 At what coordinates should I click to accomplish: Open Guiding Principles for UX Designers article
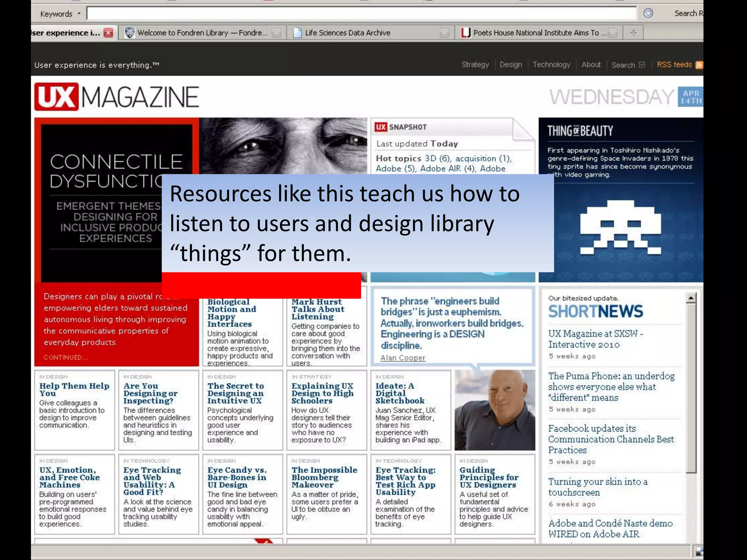coord(489,477)
